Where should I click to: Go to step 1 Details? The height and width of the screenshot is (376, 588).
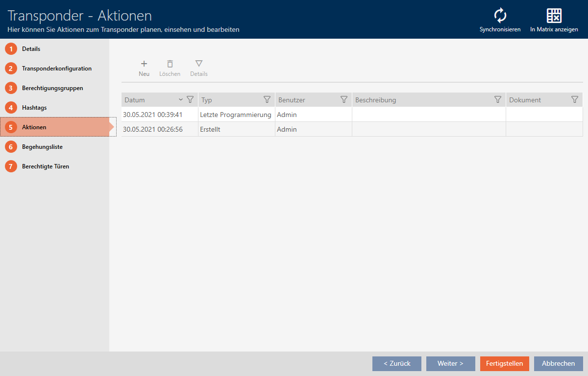31,49
